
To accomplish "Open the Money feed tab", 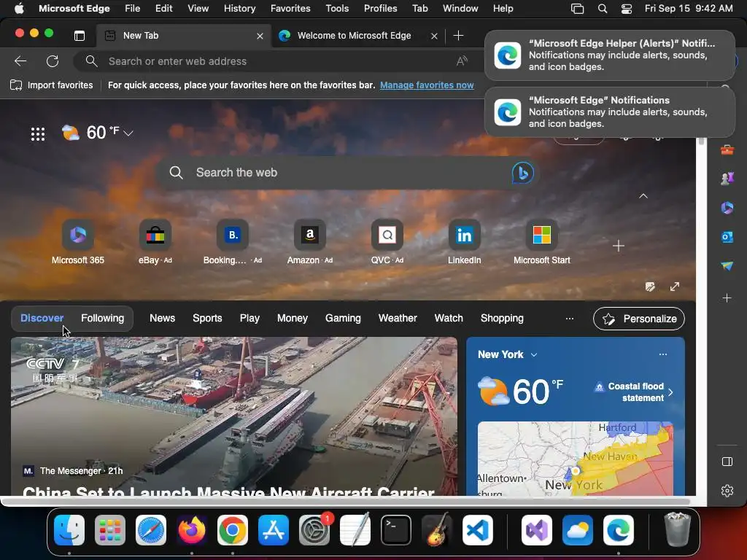I will (x=293, y=318).
